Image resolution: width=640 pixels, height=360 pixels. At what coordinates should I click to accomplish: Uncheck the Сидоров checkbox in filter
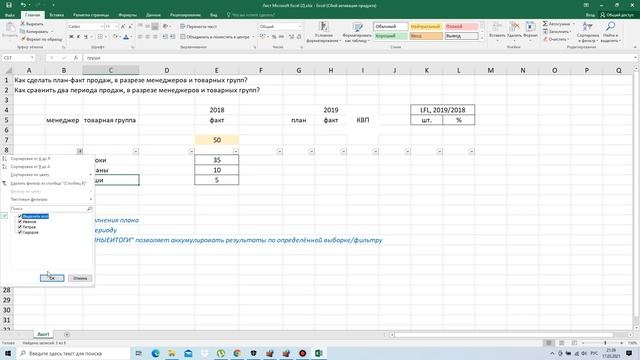point(20,232)
